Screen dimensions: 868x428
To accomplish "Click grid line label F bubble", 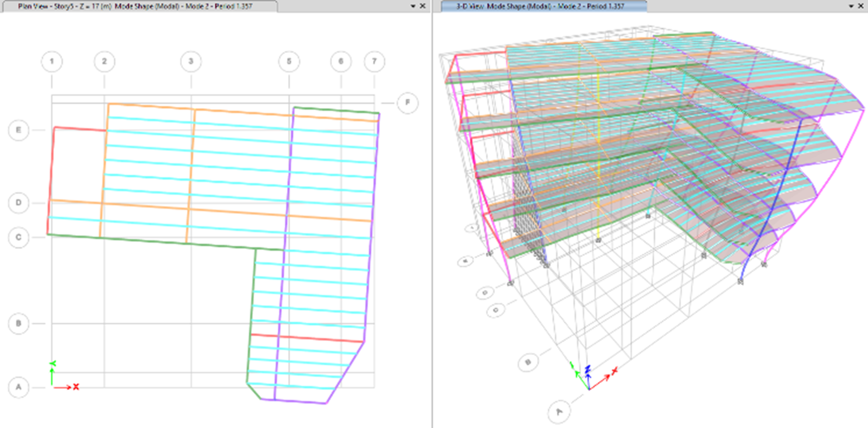I will point(408,103).
